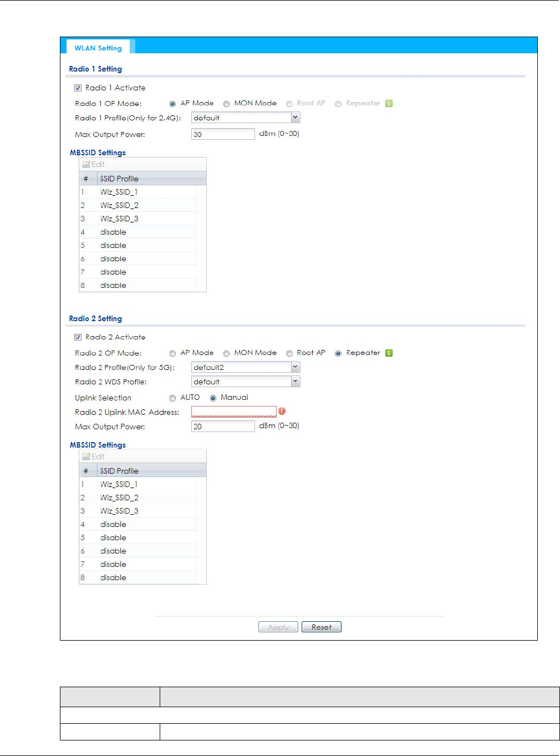Click the Radio 2 OP Mode info icon

click(x=389, y=353)
